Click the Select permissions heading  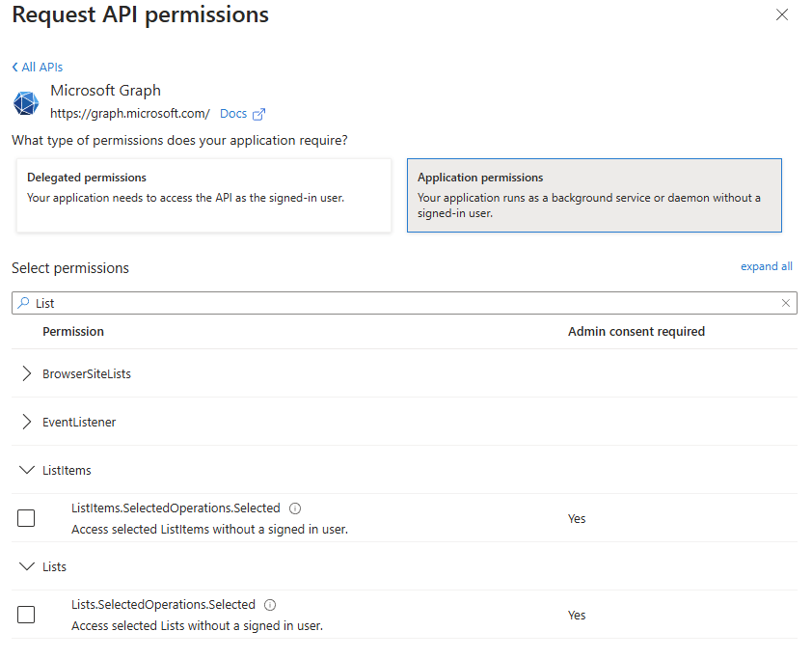[70, 268]
